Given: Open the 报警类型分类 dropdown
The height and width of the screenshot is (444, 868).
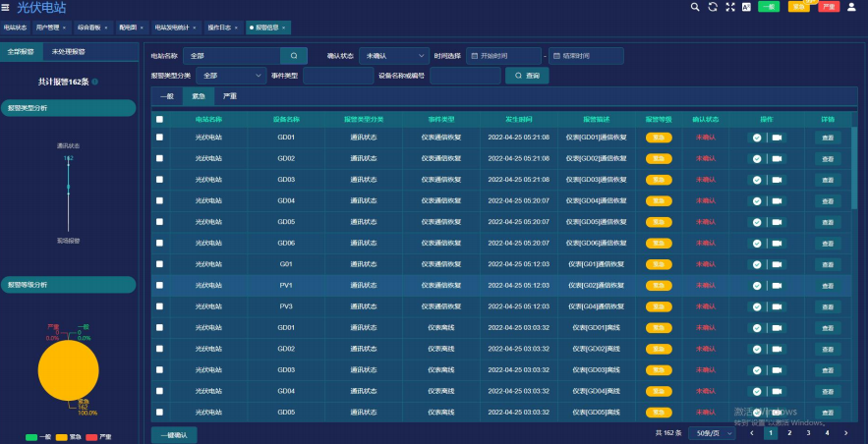Looking at the screenshot, I should click(x=231, y=75).
